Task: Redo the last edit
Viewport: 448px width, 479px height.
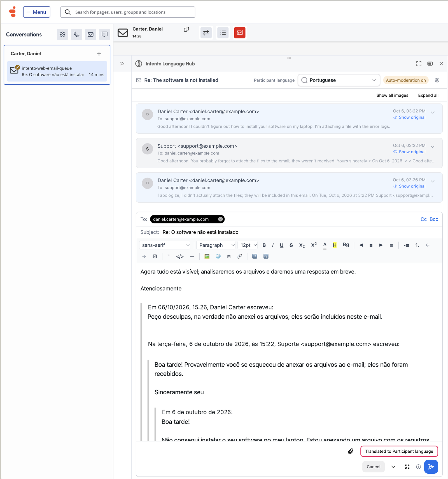Action: (266, 256)
